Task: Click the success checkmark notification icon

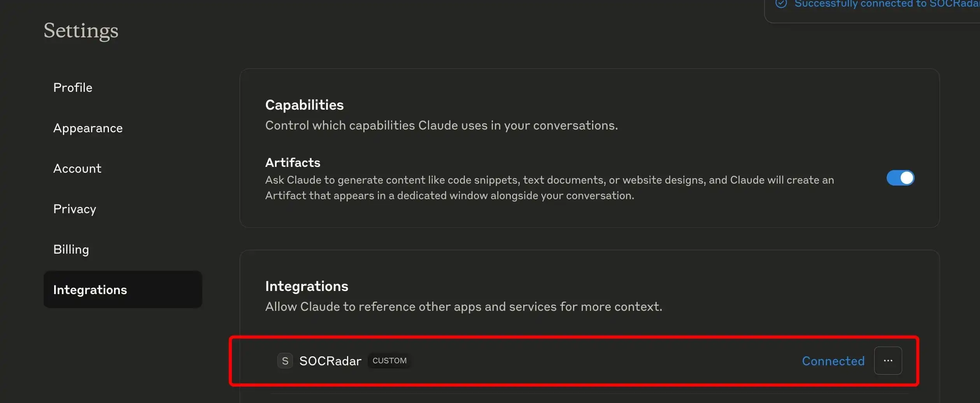Action: tap(781, 4)
